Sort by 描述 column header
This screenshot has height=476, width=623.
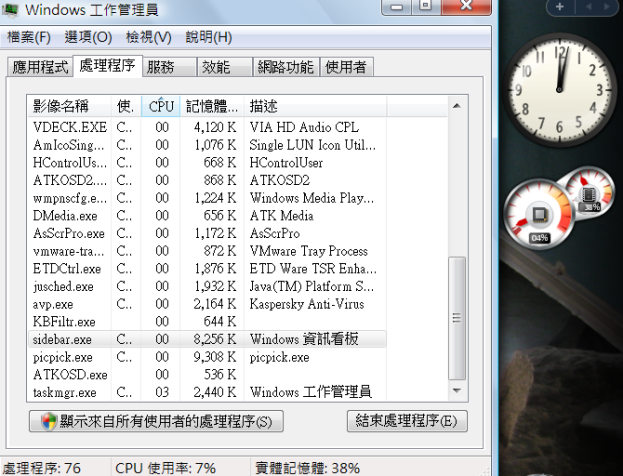[x=315, y=106]
